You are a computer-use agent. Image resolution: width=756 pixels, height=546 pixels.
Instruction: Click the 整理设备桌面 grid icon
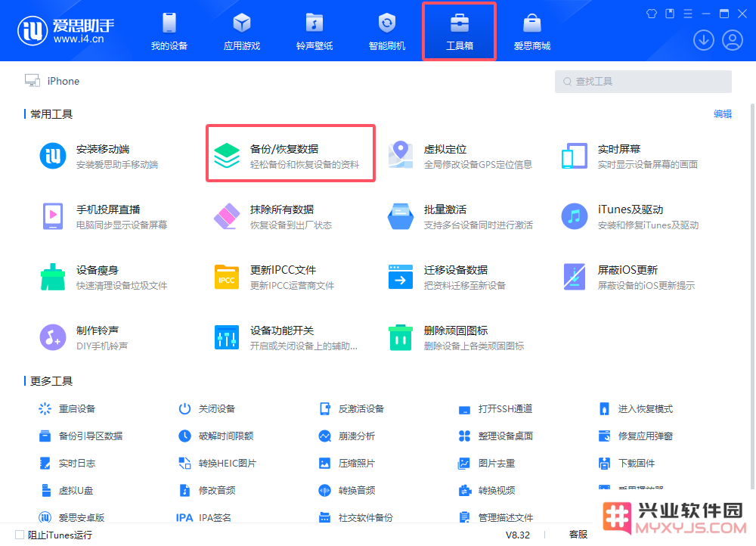pyautogui.click(x=464, y=436)
